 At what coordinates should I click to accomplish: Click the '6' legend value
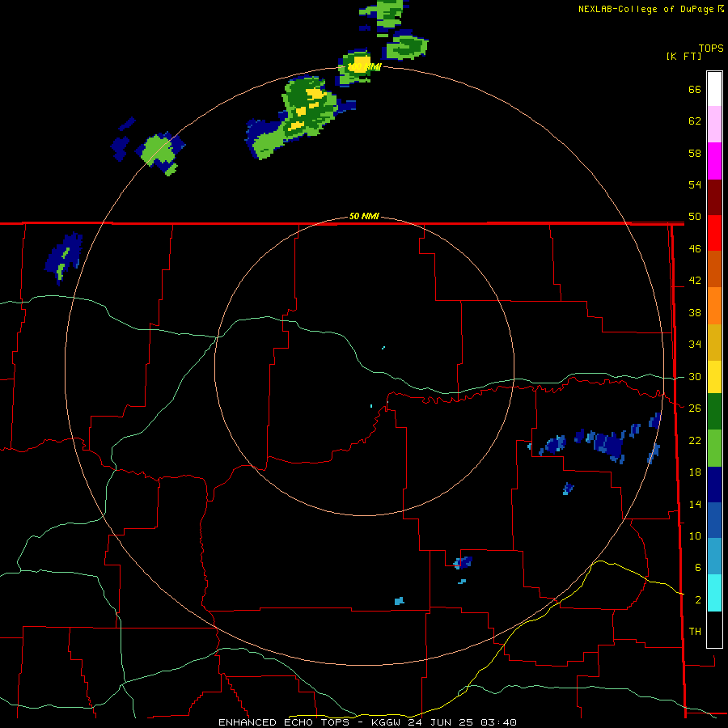[x=697, y=567]
